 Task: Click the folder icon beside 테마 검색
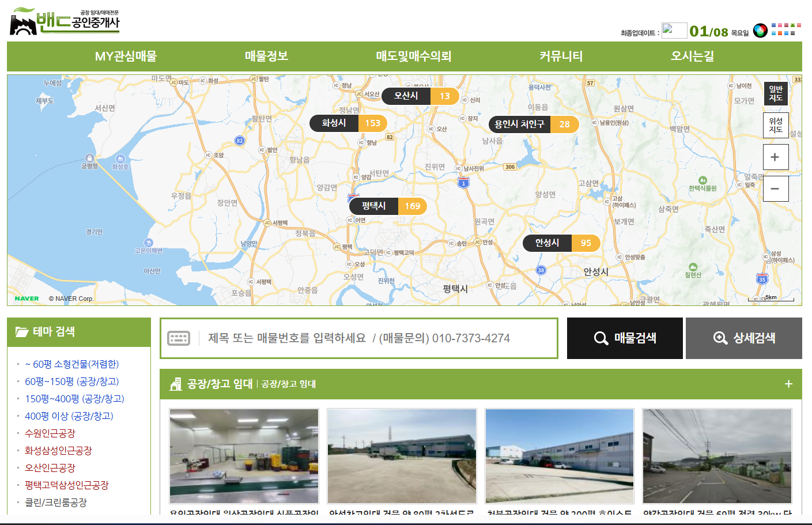[x=22, y=332]
